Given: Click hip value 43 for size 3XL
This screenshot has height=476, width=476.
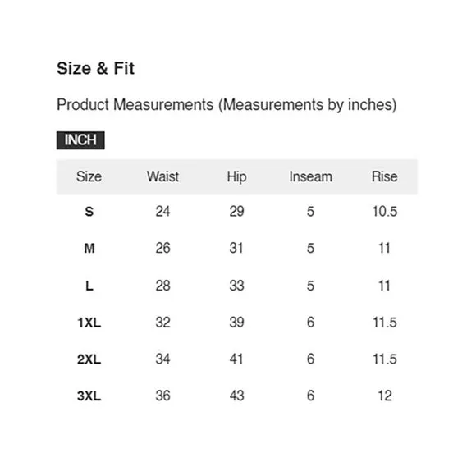Looking at the screenshot, I should 236,396.
